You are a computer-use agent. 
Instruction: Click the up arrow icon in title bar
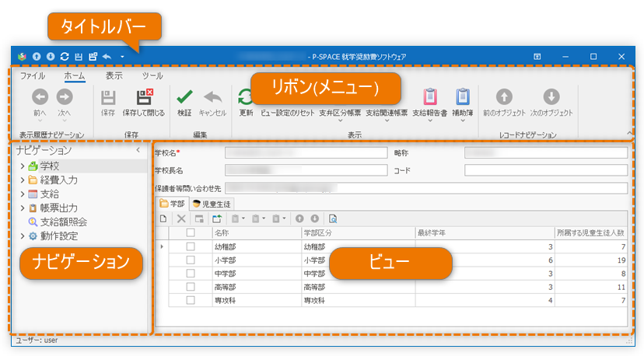click(x=37, y=57)
